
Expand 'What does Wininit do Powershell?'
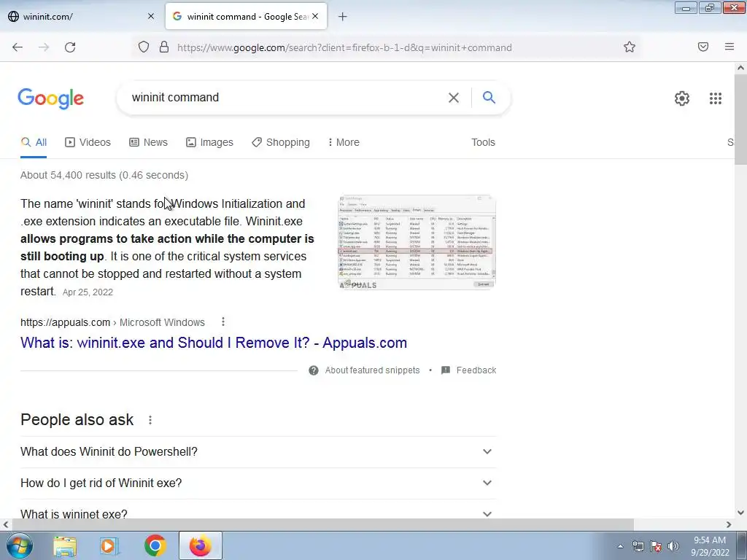click(x=258, y=452)
